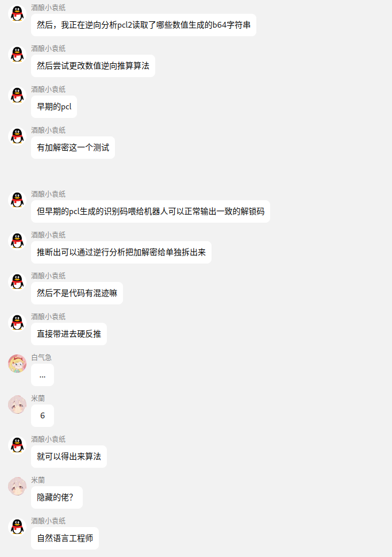The image size is (392, 557).
Task: Select the ... message from 白气急
Action: (43, 375)
